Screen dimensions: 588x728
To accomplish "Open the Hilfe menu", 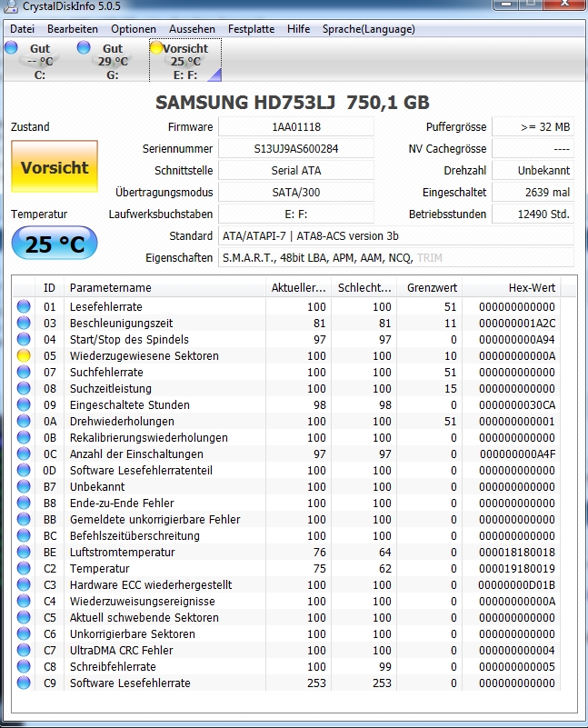I will pos(298,29).
